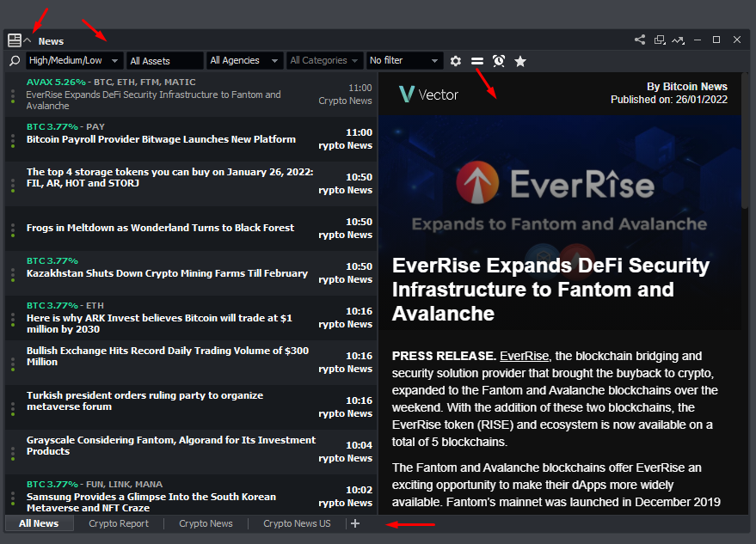Click BTC 3.77% tag on Samsung row
Image resolution: width=756 pixels, height=544 pixels.
(52, 484)
